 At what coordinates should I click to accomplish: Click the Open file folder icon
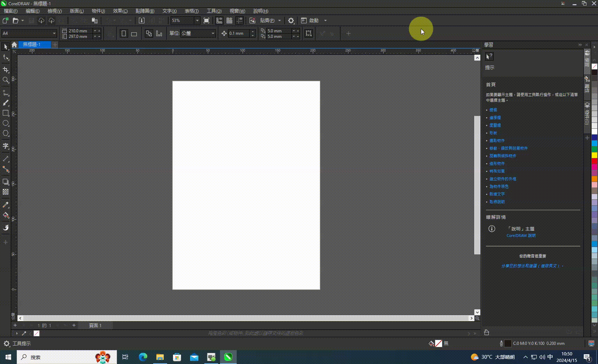(15, 21)
